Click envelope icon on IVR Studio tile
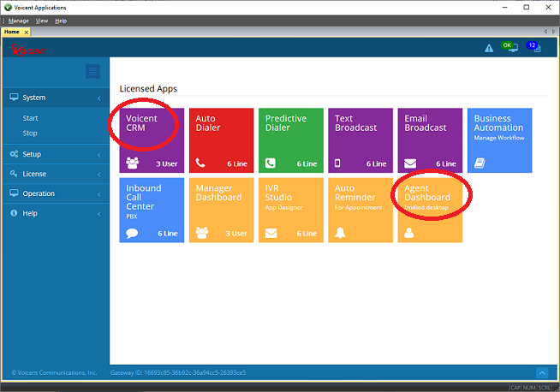The width and height of the screenshot is (560, 392). pos(271,233)
